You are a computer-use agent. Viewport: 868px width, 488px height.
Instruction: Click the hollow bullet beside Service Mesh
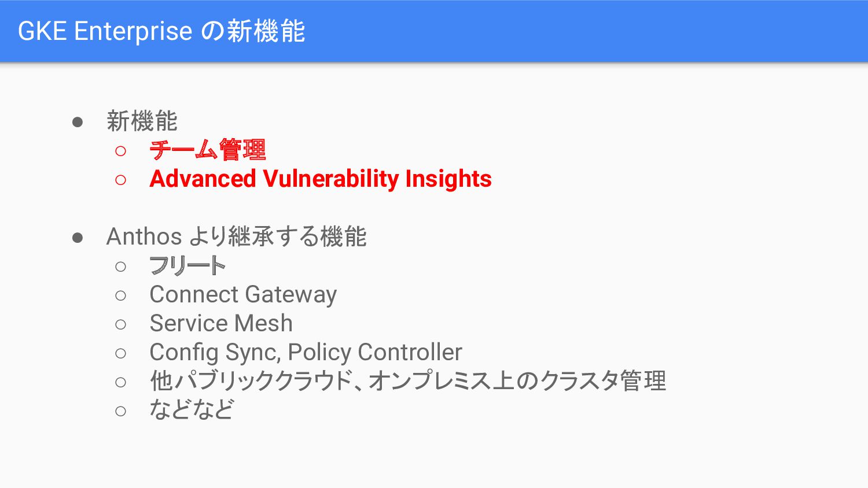pos(120,324)
